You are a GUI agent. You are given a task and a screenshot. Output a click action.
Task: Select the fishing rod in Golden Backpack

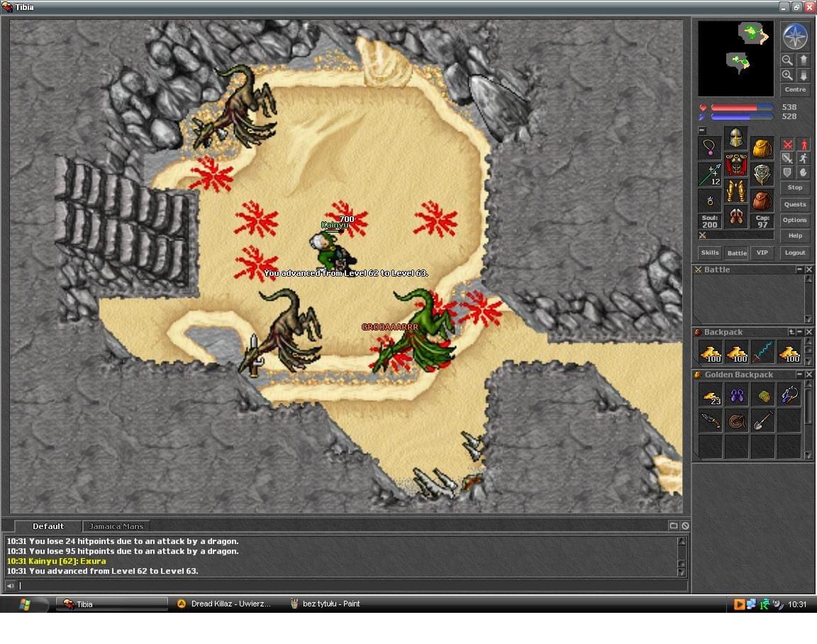(x=789, y=396)
